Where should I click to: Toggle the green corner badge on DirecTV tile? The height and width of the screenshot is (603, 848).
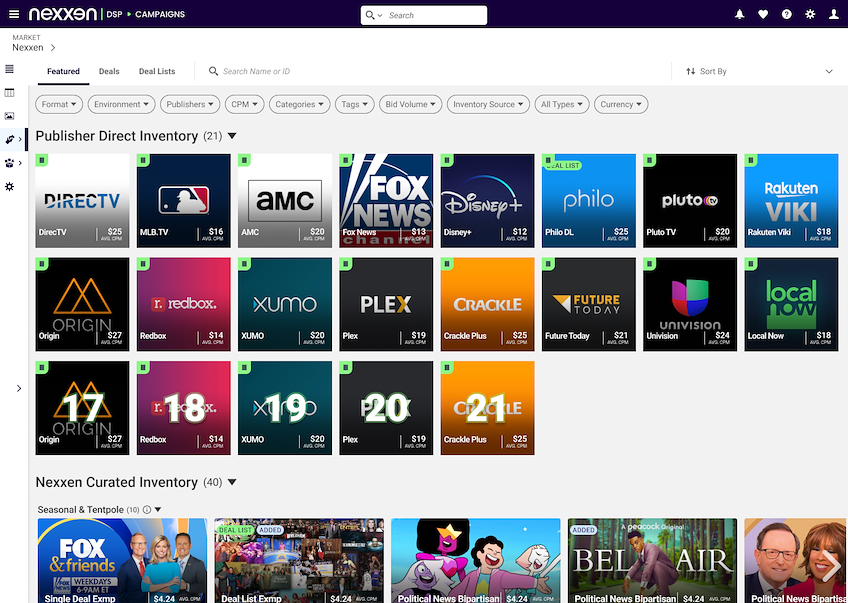tap(41, 160)
